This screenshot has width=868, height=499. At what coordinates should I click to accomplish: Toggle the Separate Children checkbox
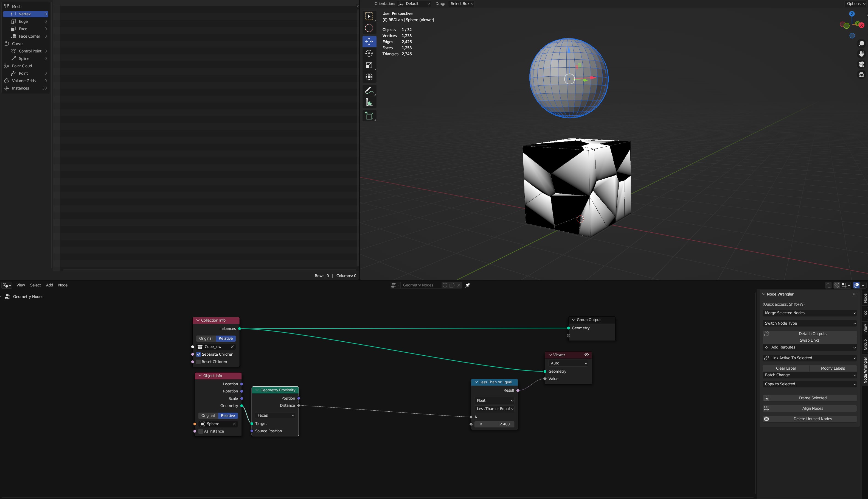pos(199,354)
